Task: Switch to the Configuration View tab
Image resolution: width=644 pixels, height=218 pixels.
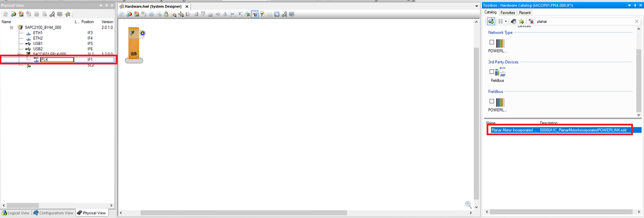Action: [53, 213]
